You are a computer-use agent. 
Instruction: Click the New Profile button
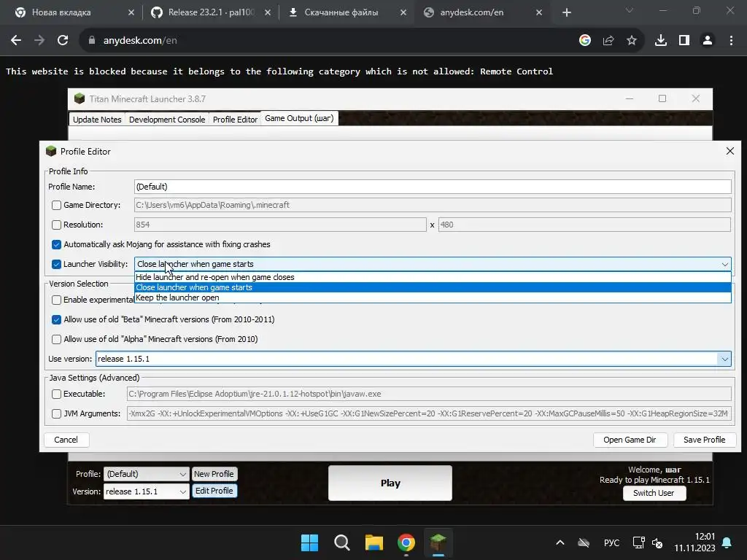[x=214, y=474]
